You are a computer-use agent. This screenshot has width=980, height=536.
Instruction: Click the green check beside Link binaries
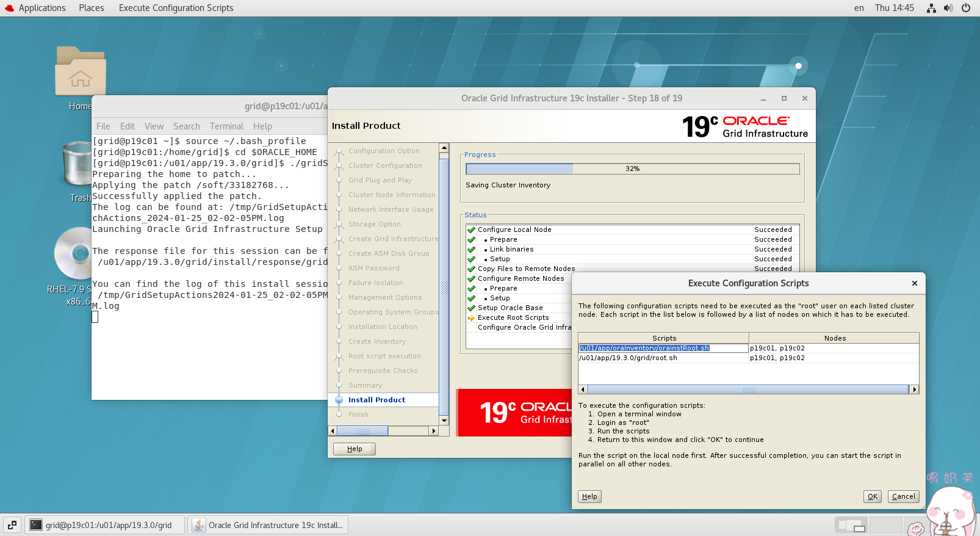coord(471,249)
